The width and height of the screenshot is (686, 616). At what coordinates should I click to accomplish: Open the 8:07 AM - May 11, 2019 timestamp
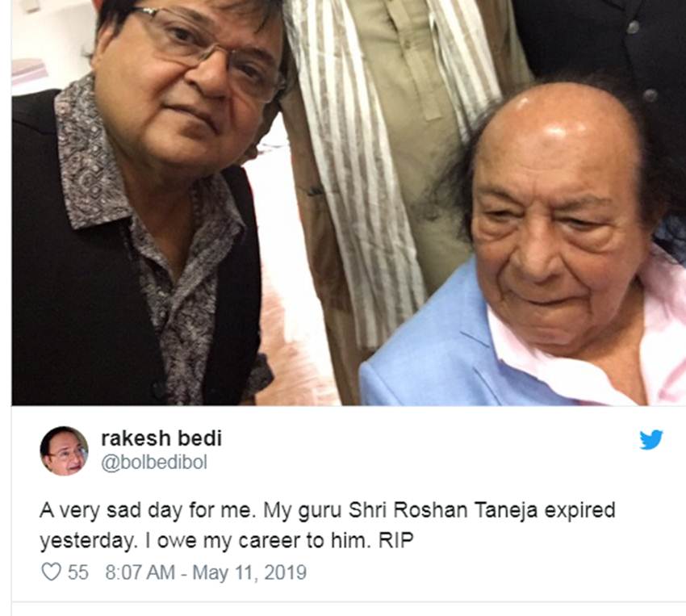pyautogui.click(x=206, y=572)
